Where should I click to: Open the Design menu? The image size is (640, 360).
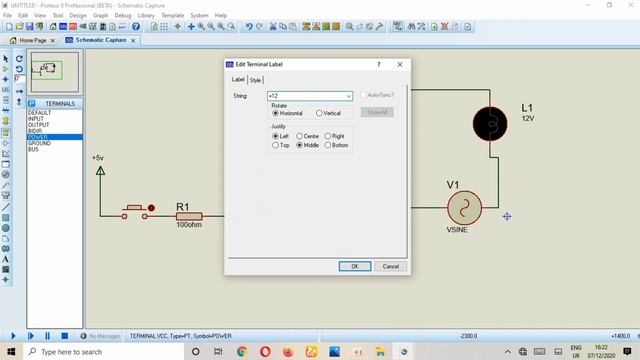[78, 15]
